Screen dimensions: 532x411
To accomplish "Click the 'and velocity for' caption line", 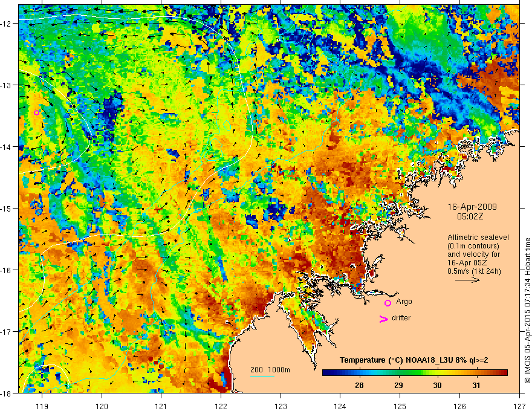I will point(473,254).
